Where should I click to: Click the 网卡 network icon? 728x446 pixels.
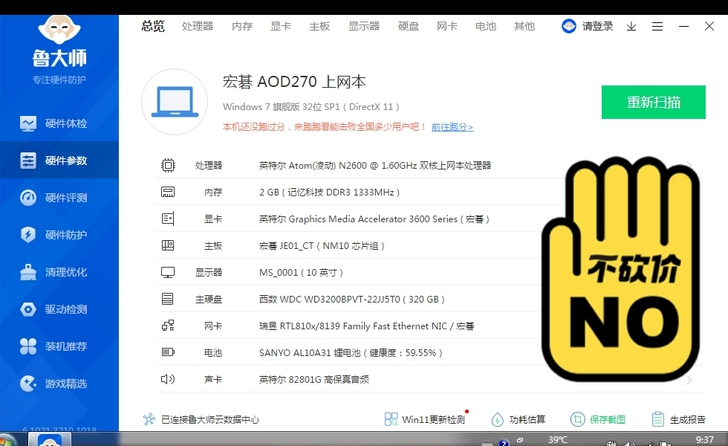coord(168,326)
